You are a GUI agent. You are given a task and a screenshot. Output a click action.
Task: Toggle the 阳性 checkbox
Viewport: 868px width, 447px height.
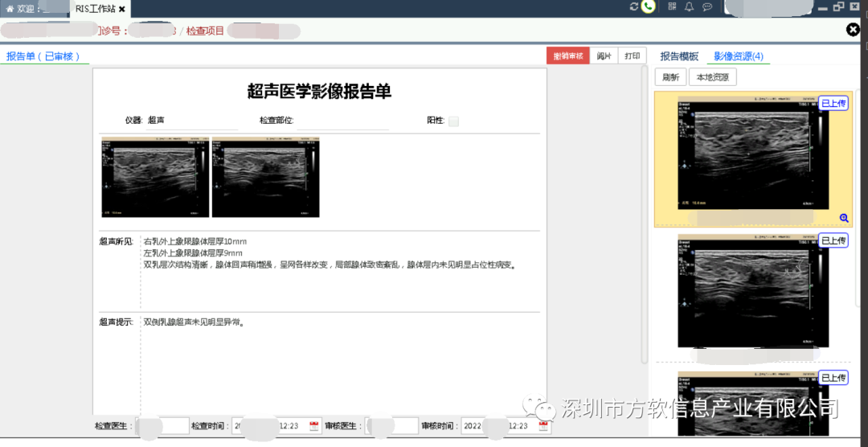(453, 121)
